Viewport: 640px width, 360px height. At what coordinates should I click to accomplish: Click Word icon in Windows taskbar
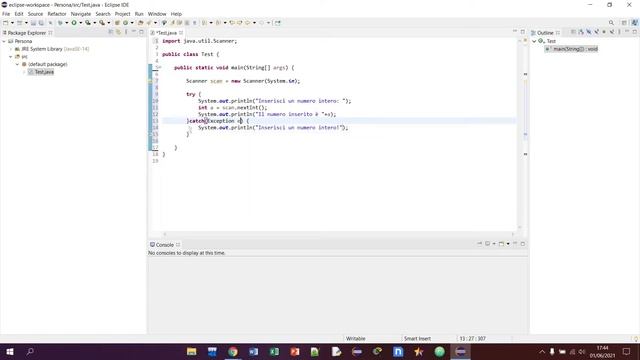click(253, 351)
